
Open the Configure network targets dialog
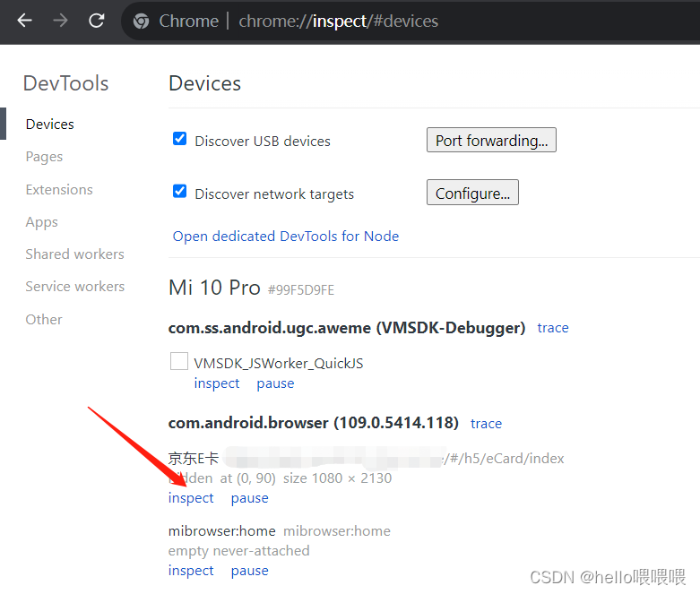tap(472, 193)
